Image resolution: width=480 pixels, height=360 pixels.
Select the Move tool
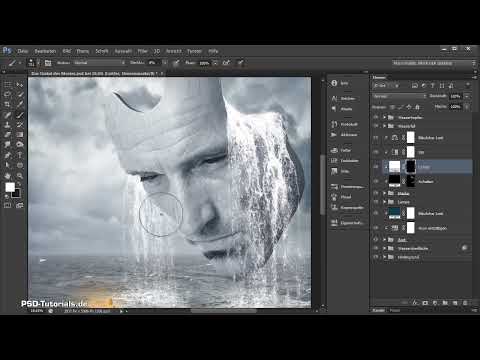click(20, 85)
